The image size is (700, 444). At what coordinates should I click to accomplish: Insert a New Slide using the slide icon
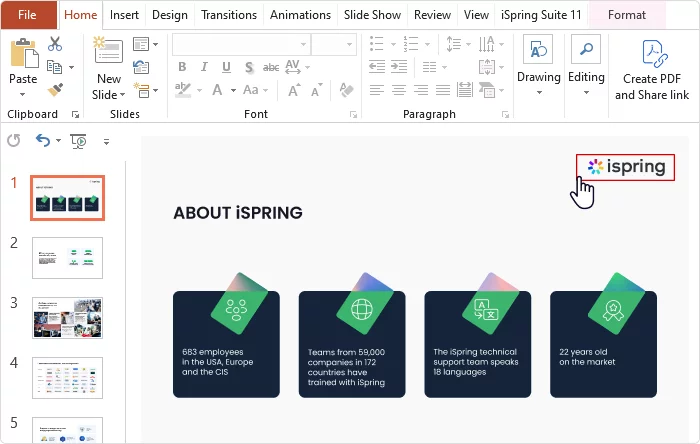click(108, 50)
